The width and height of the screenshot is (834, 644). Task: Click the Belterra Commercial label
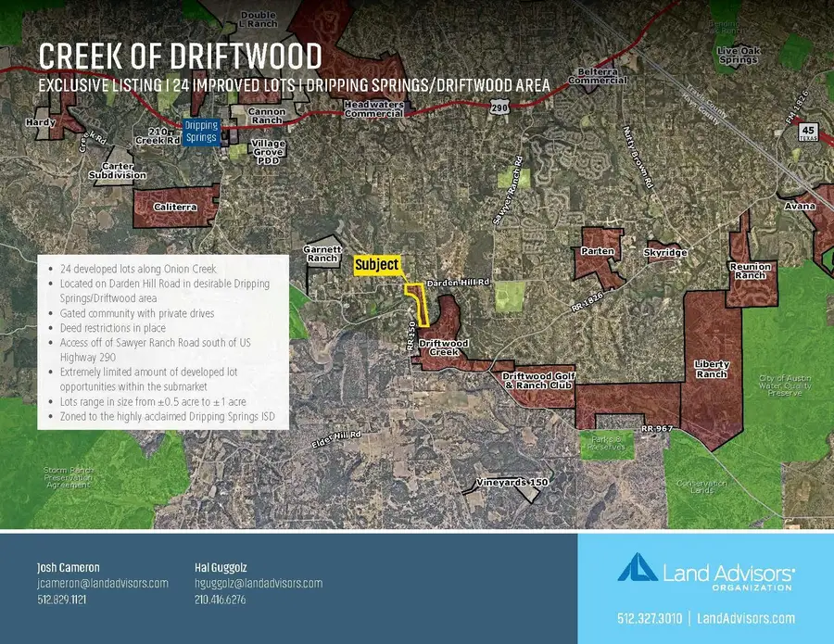(x=598, y=75)
